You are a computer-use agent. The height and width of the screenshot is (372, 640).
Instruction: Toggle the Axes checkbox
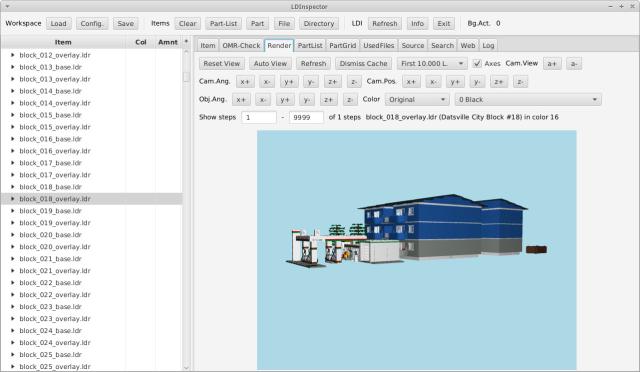[x=477, y=64]
